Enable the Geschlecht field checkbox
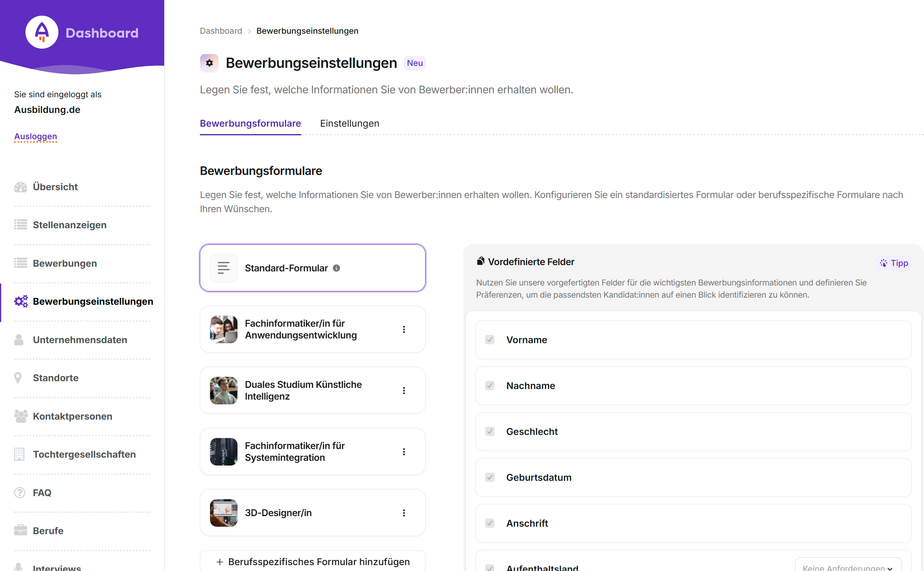 (x=489, y=431)
